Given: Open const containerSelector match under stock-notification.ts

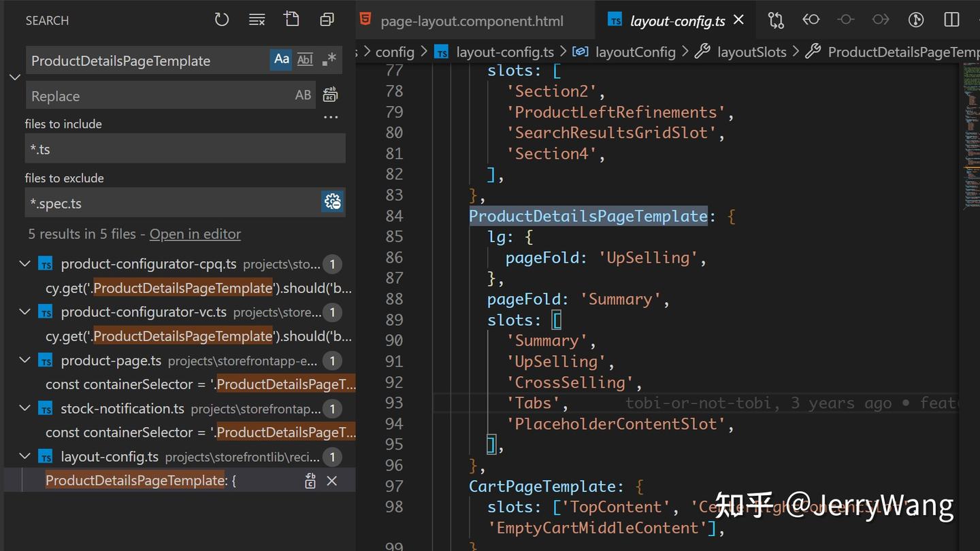Looking at the screenshot, I should coord(200,433).
